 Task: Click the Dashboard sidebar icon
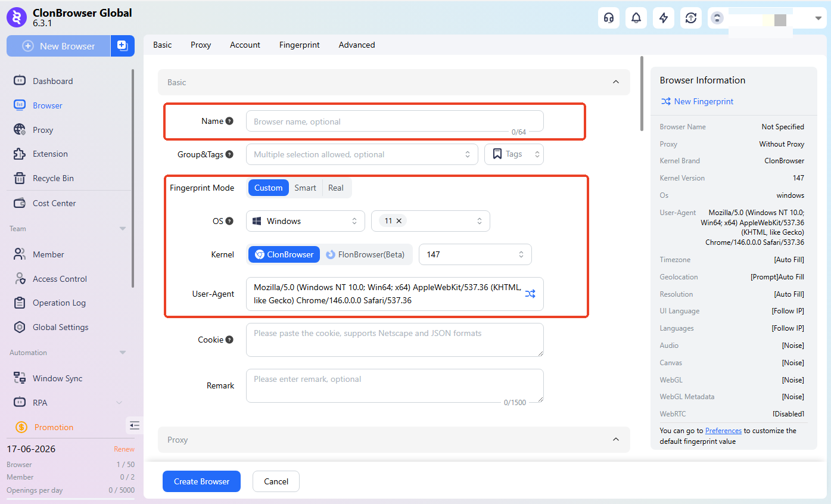click(20, 81)
